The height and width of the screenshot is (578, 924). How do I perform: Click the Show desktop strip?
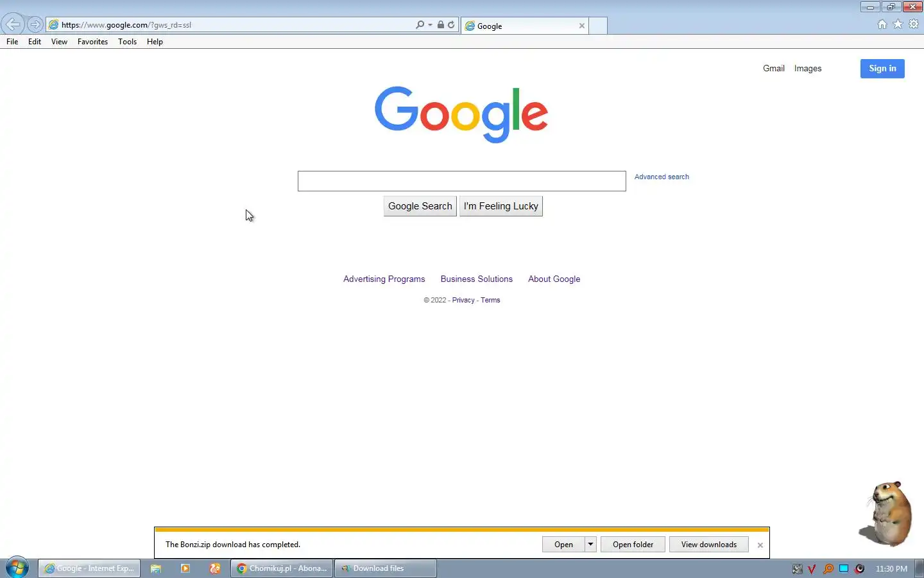(920, 568)
